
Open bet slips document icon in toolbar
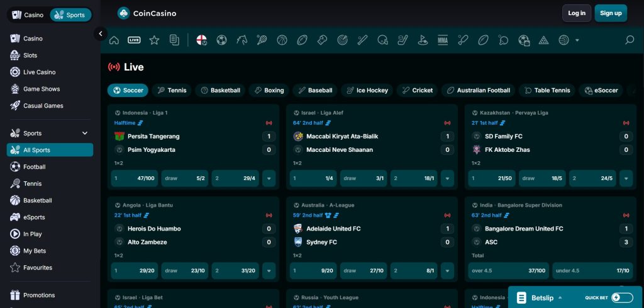174,40
